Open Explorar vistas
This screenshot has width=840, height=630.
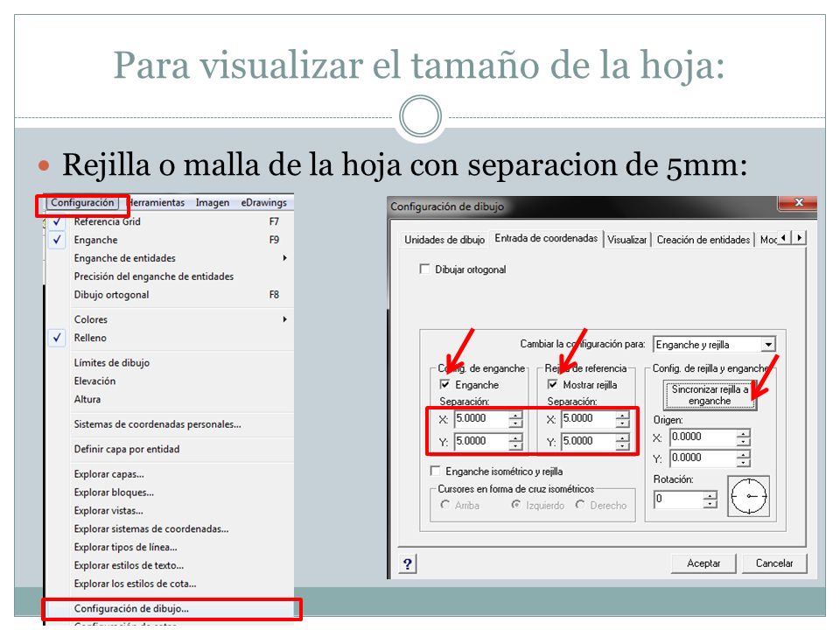point(169,510)
